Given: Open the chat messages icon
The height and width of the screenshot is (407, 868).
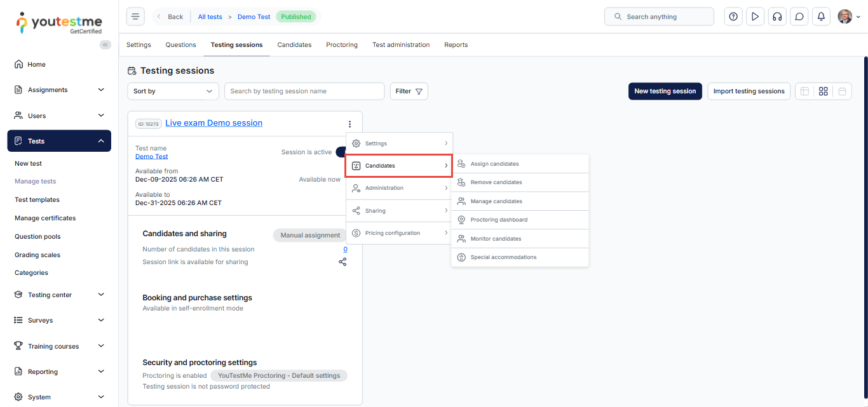Looking at the screenshot, I should (799, 17).
